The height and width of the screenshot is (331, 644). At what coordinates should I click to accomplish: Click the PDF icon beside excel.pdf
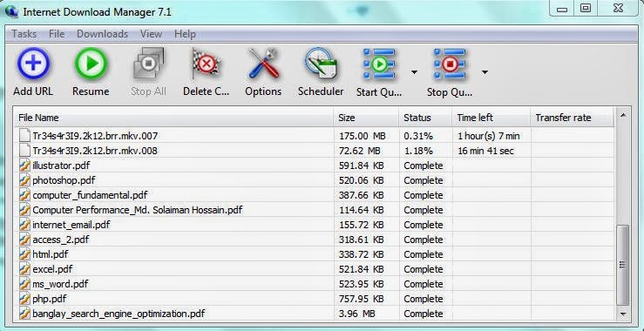(25, 269)
